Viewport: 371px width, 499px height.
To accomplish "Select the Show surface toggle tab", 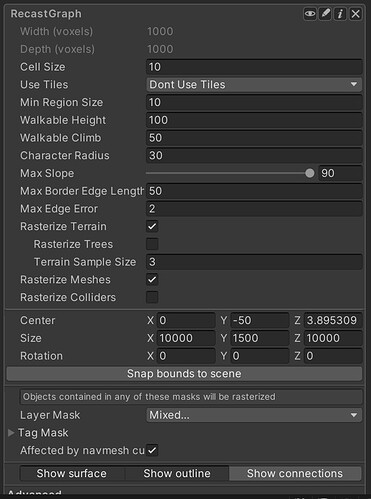I will (72, 473).
